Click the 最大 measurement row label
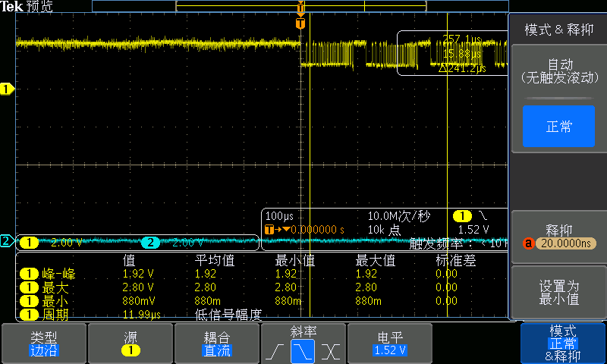607x364 pixels. [55, 287]
